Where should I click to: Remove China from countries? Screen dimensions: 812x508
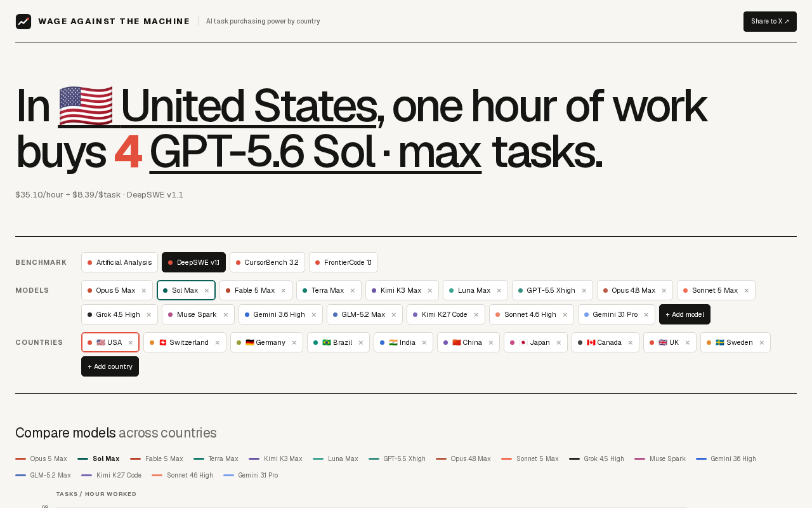[x=491, y=342]
